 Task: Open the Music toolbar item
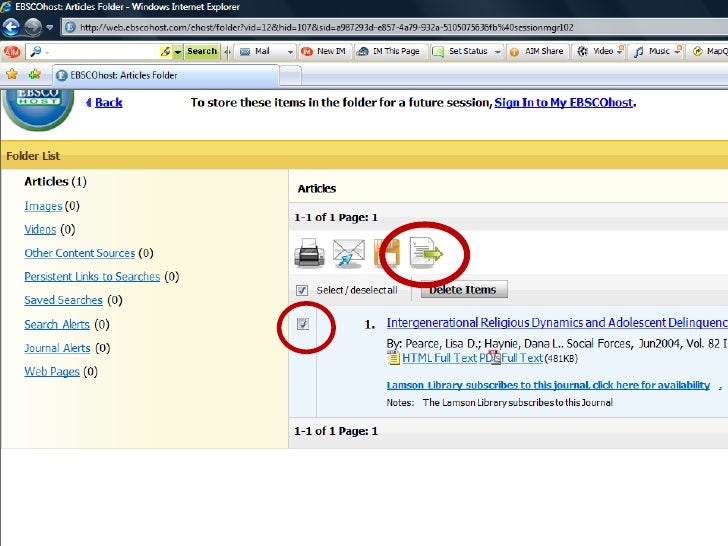pos(656,51)
